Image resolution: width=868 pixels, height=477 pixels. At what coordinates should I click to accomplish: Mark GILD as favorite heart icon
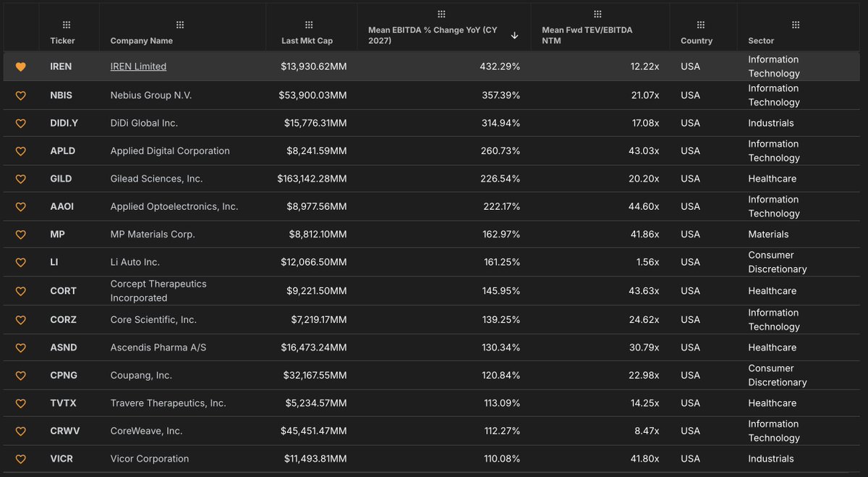point(20,179)
